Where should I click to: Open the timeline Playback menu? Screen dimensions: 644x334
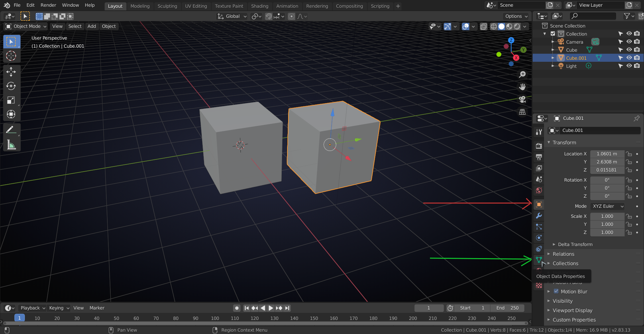coord(33,308)
